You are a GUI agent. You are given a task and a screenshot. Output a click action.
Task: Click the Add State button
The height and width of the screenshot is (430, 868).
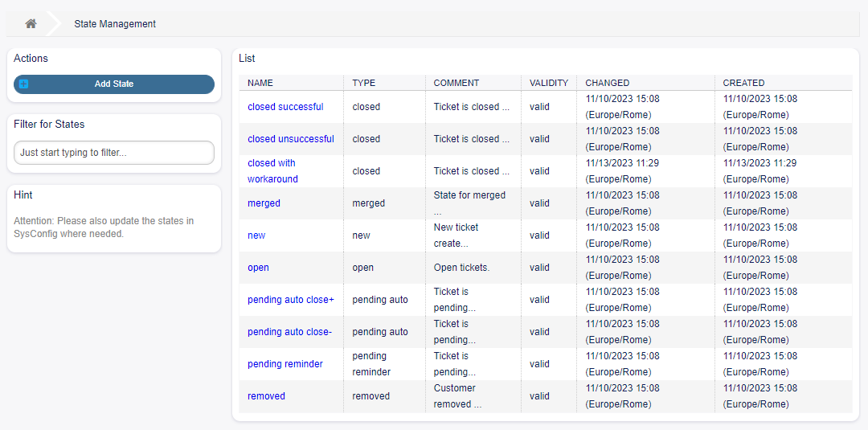(114, 84)
